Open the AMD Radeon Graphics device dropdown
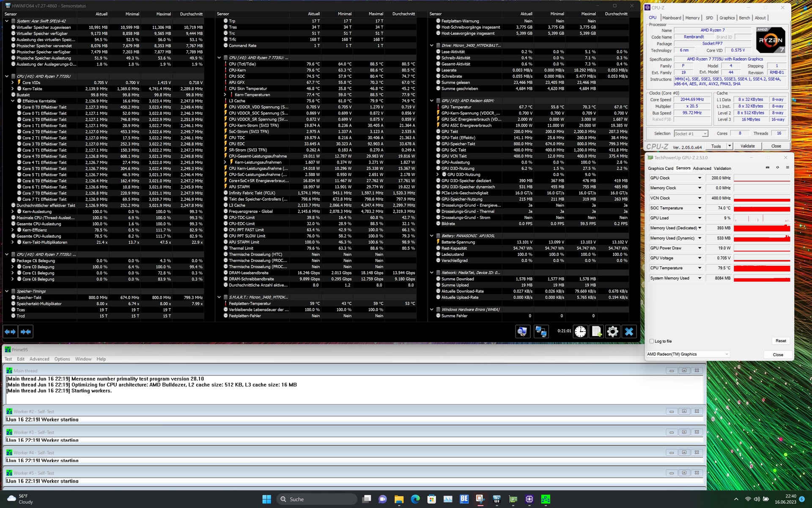Viewport: 812px width, 508px height. [x=727, y=354]
